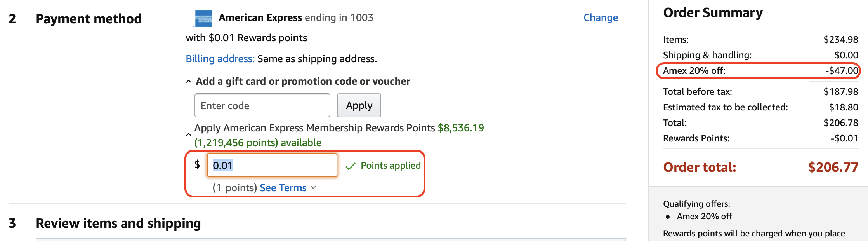Click the Amex 20% off qualifying offer bullet
868x241 pixels.
(x=704, y=216)
